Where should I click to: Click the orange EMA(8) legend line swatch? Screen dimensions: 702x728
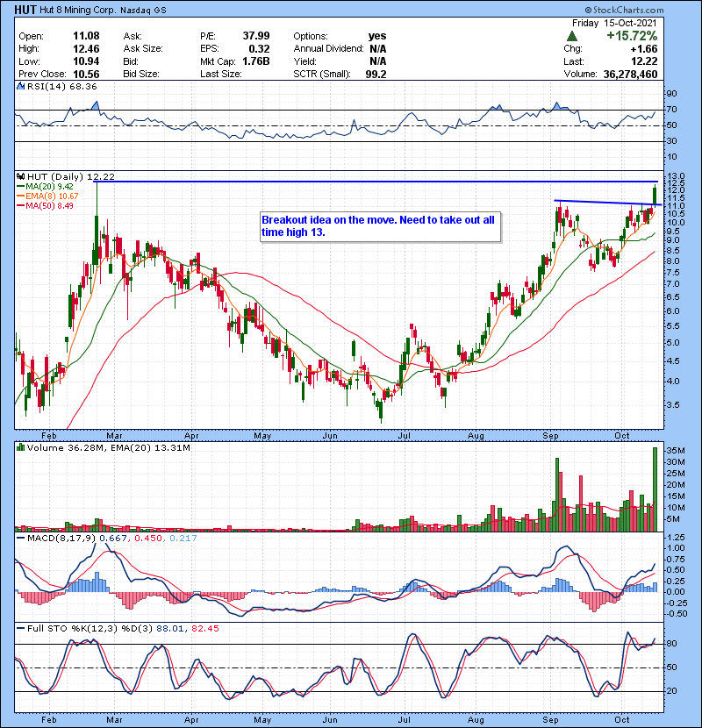point(21,196)
